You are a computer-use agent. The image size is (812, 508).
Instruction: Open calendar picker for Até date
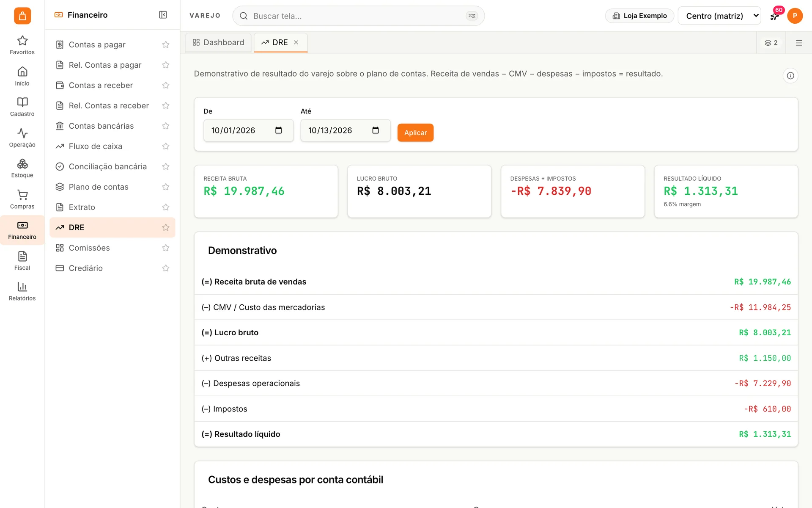(376, 130)
